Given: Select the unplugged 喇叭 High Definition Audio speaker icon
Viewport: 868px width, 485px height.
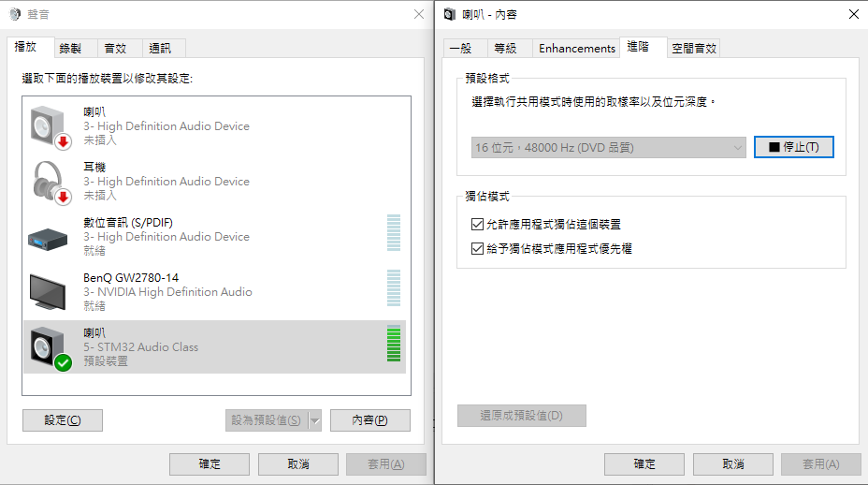Looking at the screenshot, I should tap(51, 127).
